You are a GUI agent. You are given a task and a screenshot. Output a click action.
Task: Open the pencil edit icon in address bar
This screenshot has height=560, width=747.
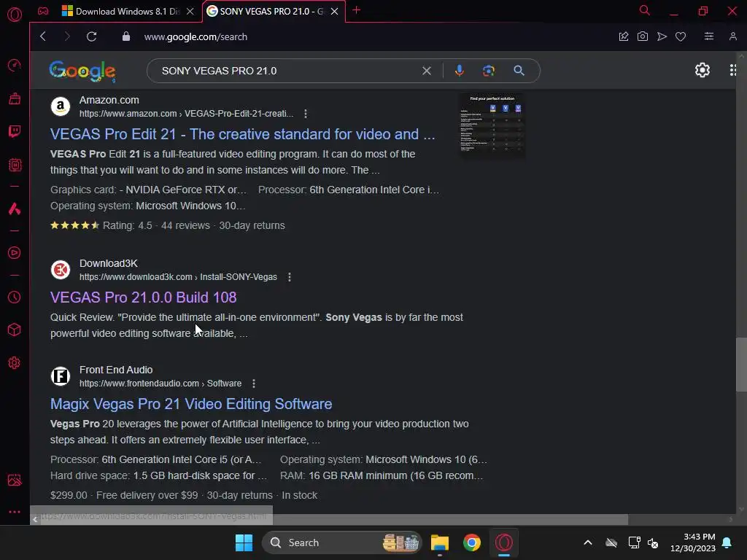click(624, 36)
